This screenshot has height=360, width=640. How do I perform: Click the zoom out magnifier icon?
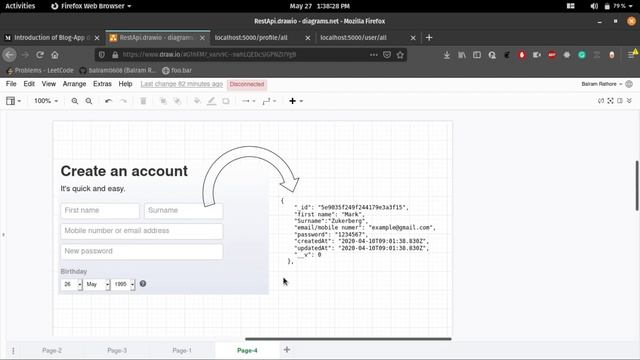[x=89, y=101]
